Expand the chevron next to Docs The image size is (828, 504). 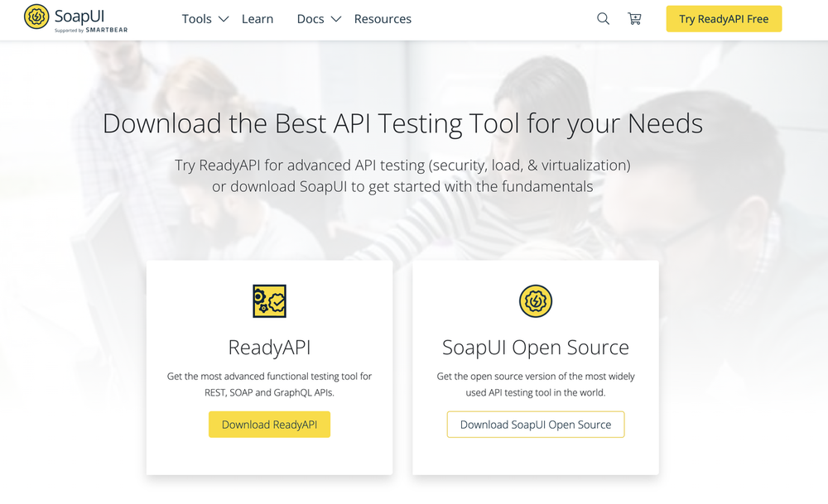click(335, 19)
